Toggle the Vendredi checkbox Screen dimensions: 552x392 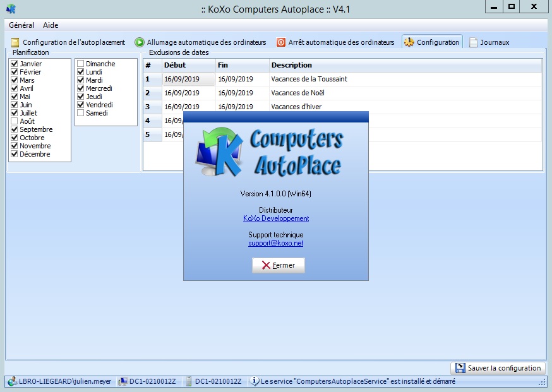pyautogui.click(x=81, y=105)
